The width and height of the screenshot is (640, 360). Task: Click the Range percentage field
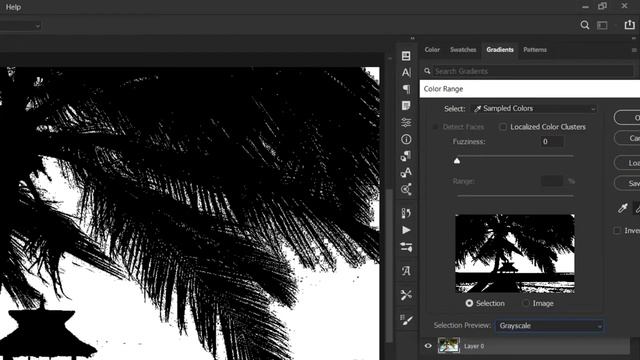point(552,181)
